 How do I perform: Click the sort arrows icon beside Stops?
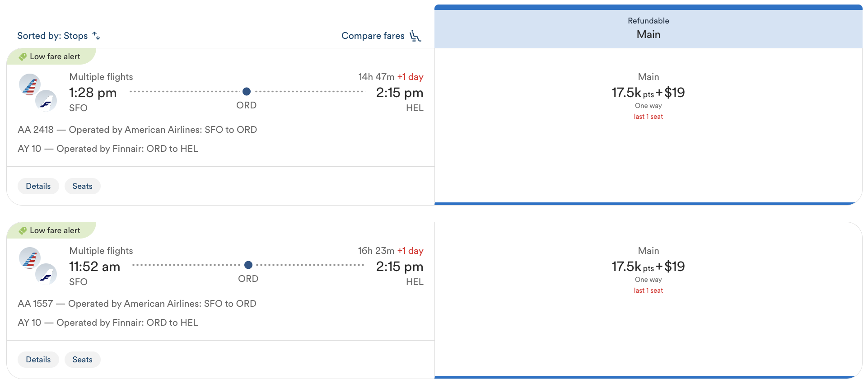click(96, 36)
